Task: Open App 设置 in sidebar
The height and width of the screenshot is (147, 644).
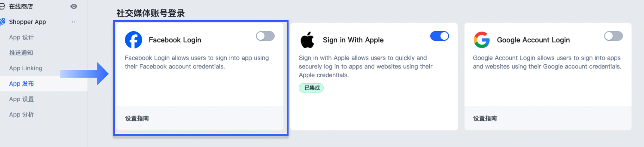Action: pos(21,99)
